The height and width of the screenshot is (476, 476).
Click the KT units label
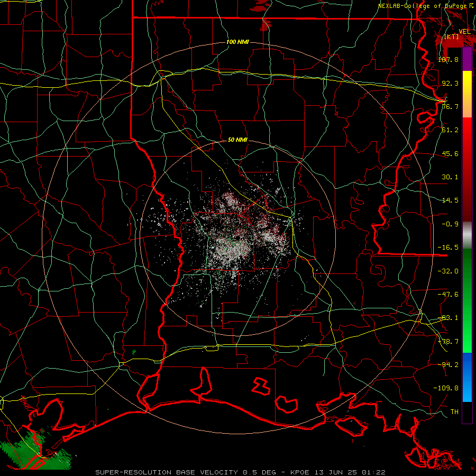pos(452,37)
